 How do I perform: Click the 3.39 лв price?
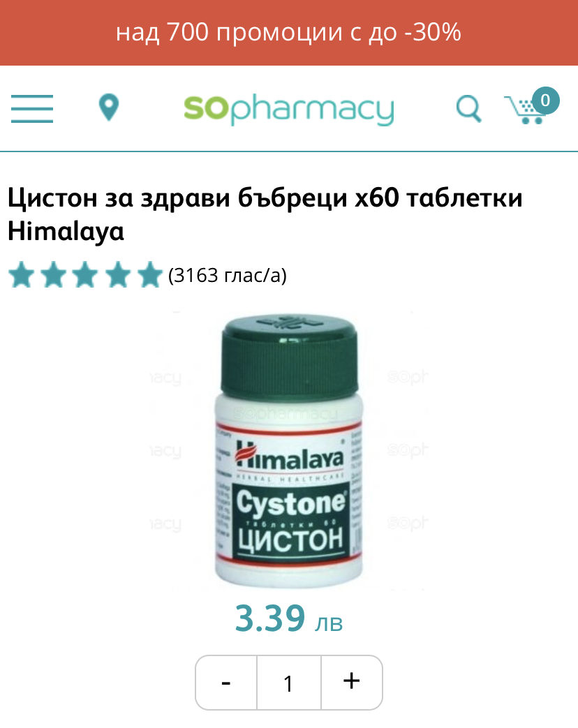point(289,618)
